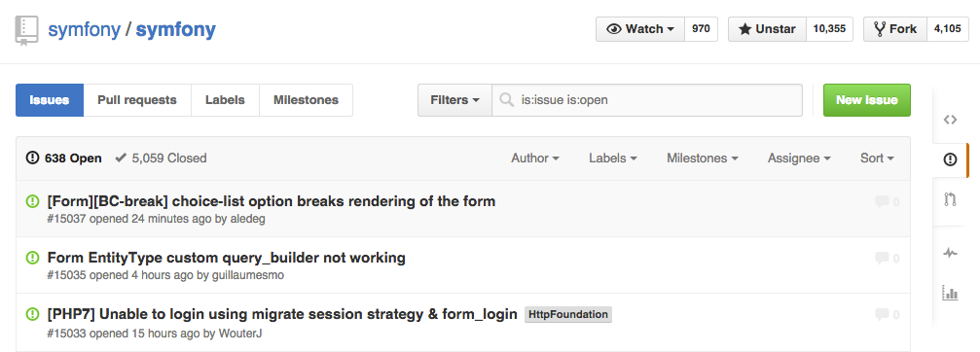
Task: Show the 5,059 Closed issues
Action: click(162, 158)
